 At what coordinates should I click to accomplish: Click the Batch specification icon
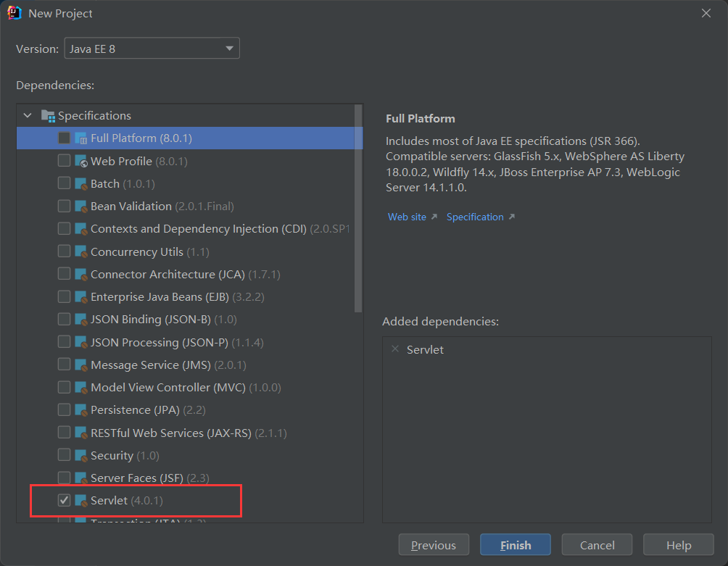(x=80, y=184)
